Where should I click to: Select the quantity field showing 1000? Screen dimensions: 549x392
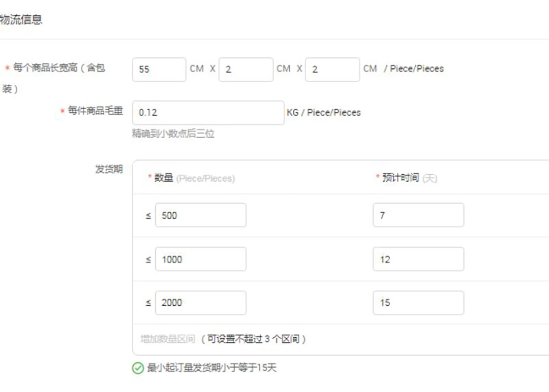(x=200, y=259)
